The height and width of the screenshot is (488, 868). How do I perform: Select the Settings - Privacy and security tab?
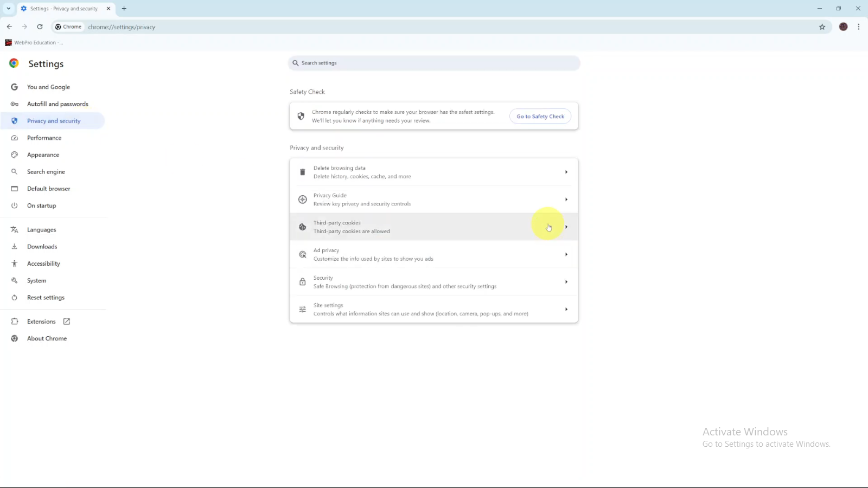tap(65, 9)
